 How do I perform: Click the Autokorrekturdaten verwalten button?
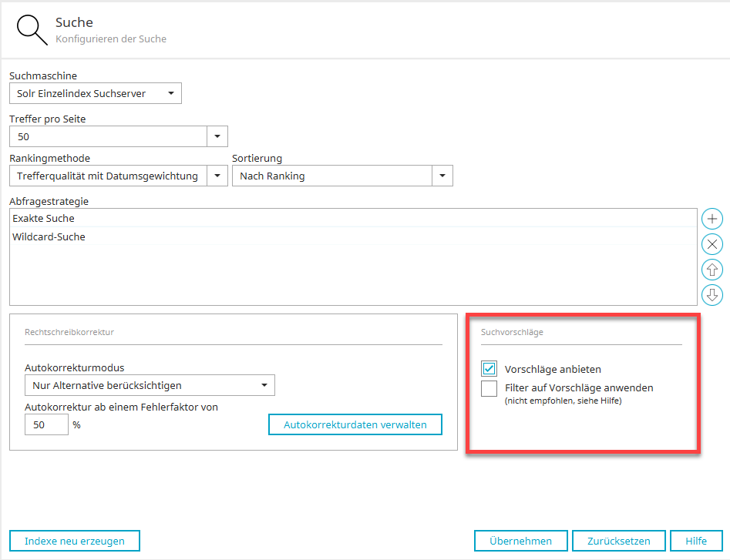click(x=355, y=424)
